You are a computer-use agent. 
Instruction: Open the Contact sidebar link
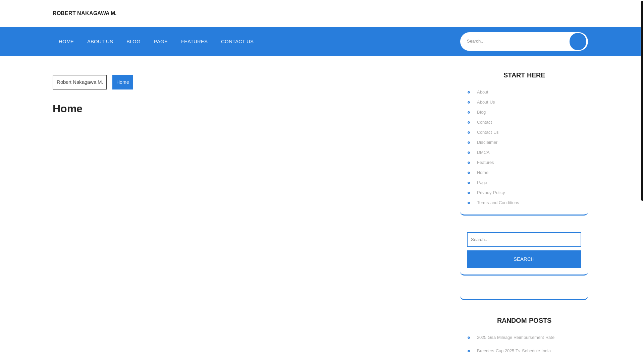pyautogui.click(x=484, y=122)
